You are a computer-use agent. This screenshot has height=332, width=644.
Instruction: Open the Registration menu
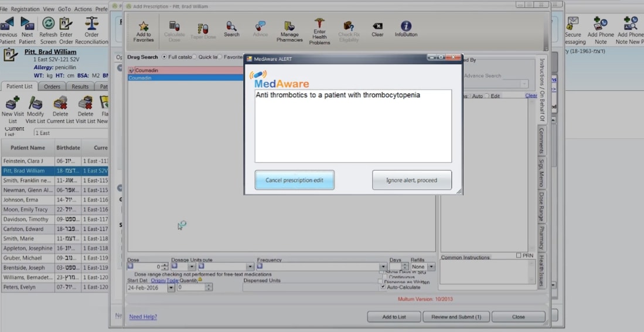pyautogui.click(x=25, y=9)
